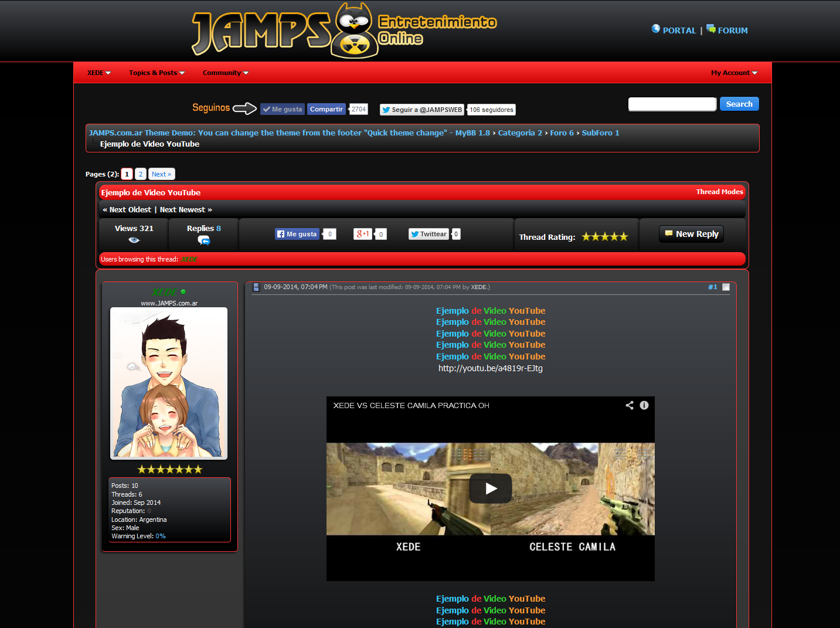Click the Joined: Sep 2014 text
Viewport: 840px width, 628px height.
(x=136, y=503)
